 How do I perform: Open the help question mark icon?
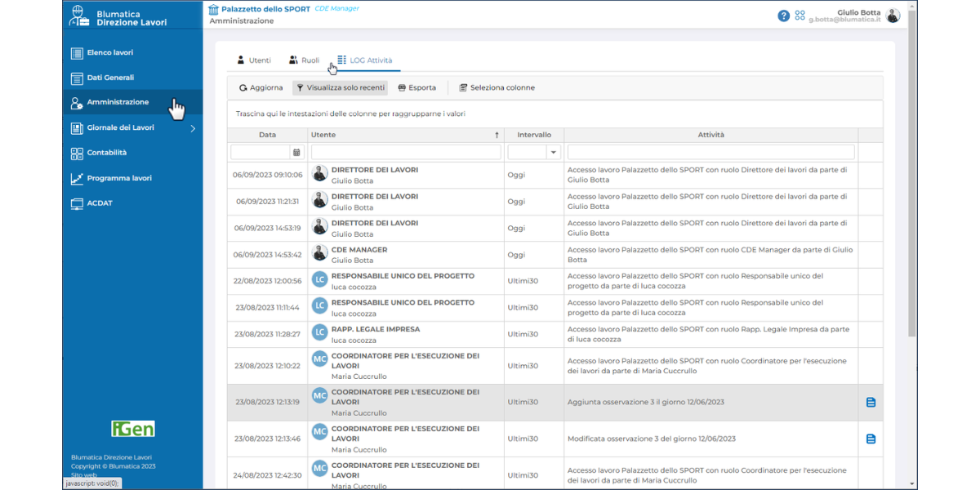click(783, 16)
